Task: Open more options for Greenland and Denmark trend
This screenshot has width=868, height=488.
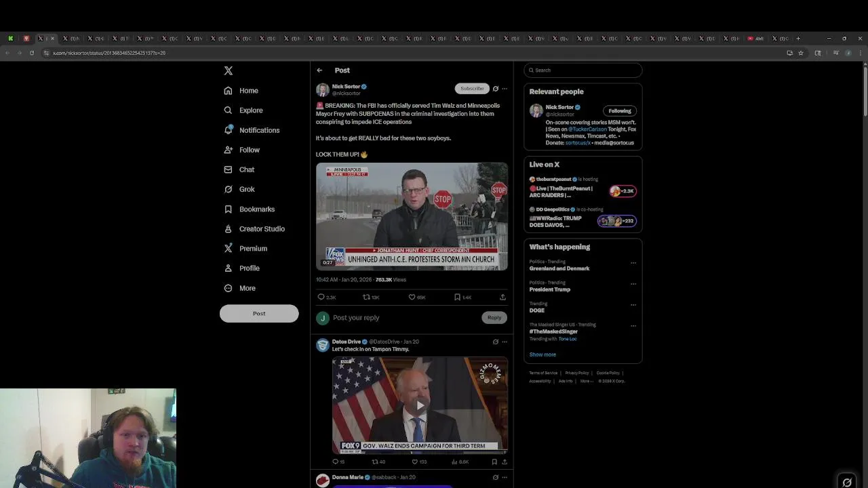Action: click(633, 263)
